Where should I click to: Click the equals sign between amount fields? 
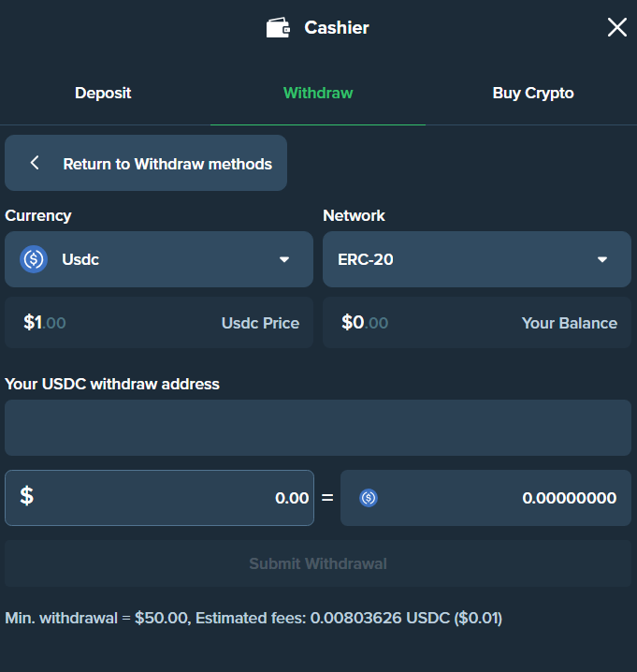click(x=327, y=498)
